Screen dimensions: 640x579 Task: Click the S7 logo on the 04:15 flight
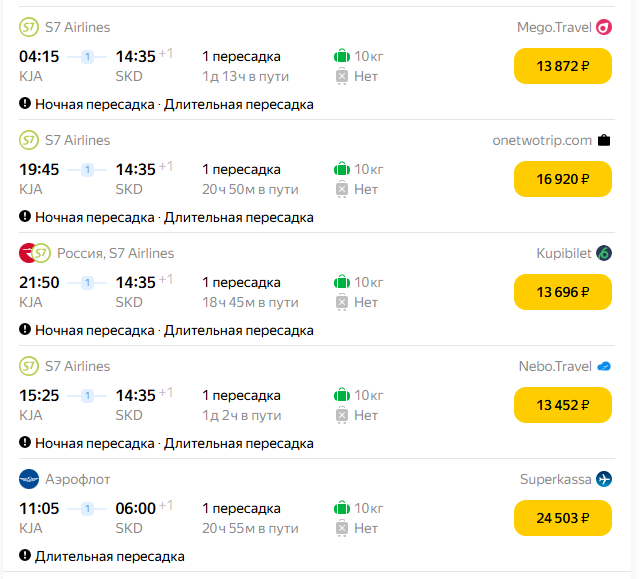(28, 27)
